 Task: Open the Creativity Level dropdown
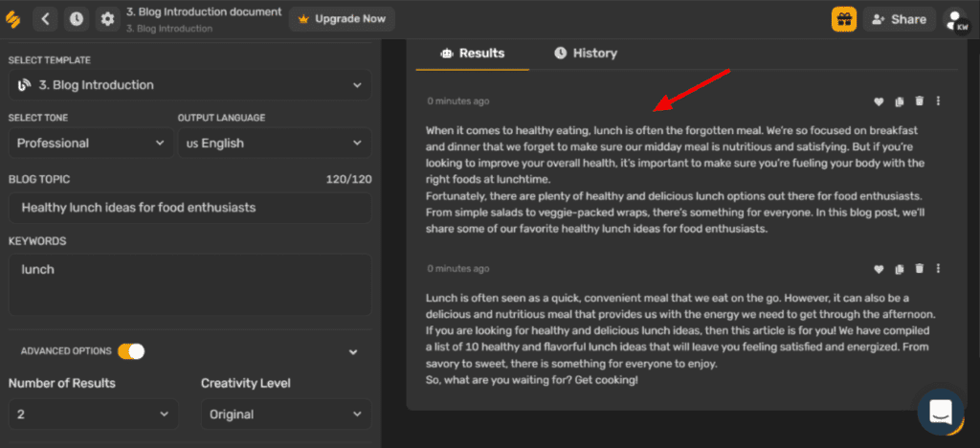285,414
